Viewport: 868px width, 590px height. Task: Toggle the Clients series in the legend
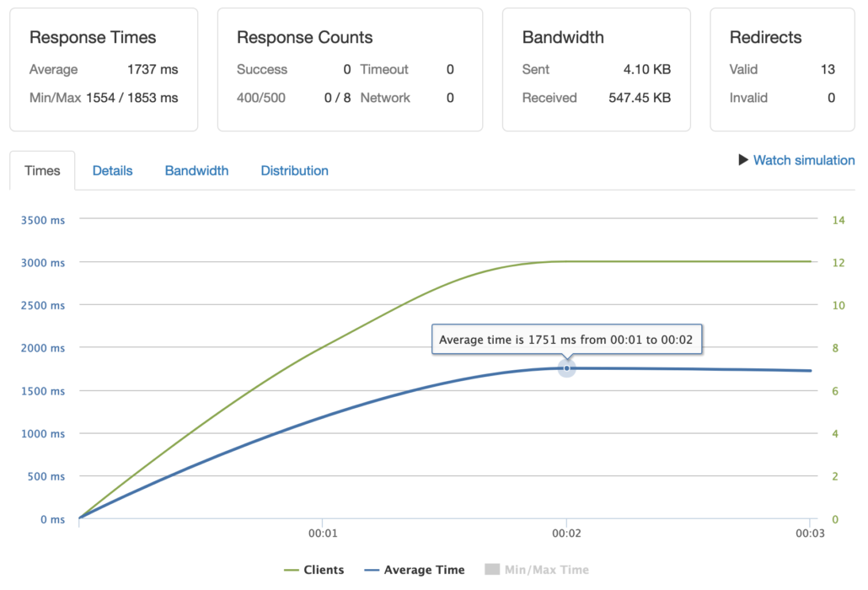pyautogui.click(x=314, y=570)
